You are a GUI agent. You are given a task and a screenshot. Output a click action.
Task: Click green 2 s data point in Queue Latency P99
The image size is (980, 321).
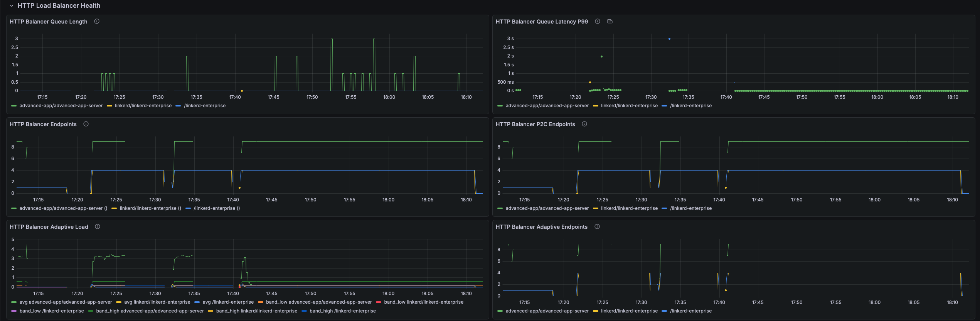click(601, 57)
